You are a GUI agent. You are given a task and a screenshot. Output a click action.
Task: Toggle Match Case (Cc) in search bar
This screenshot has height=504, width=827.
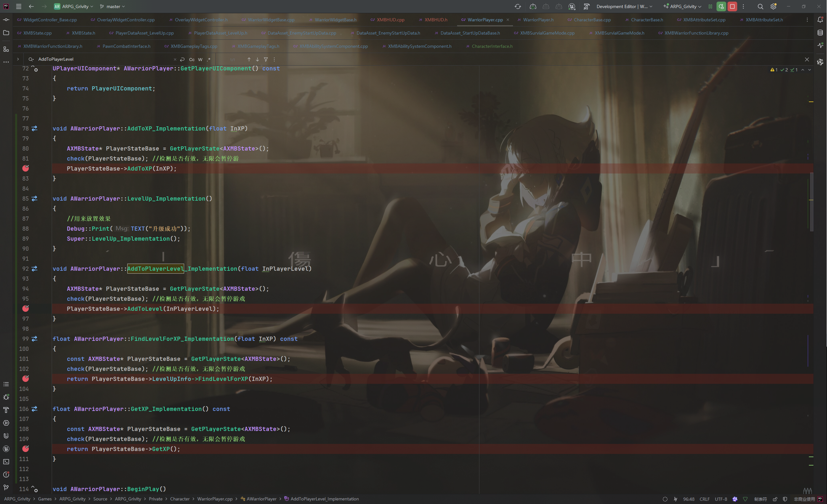pyautogui.click(x=192, y=59)
